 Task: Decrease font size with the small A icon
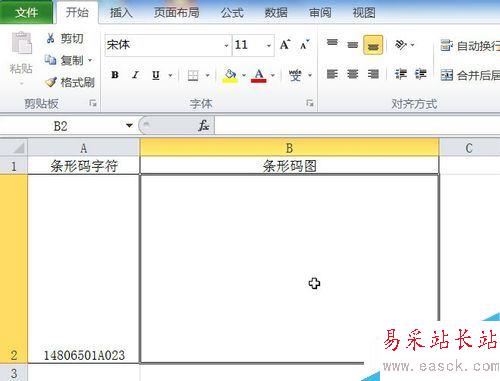[x=304, y=45]
